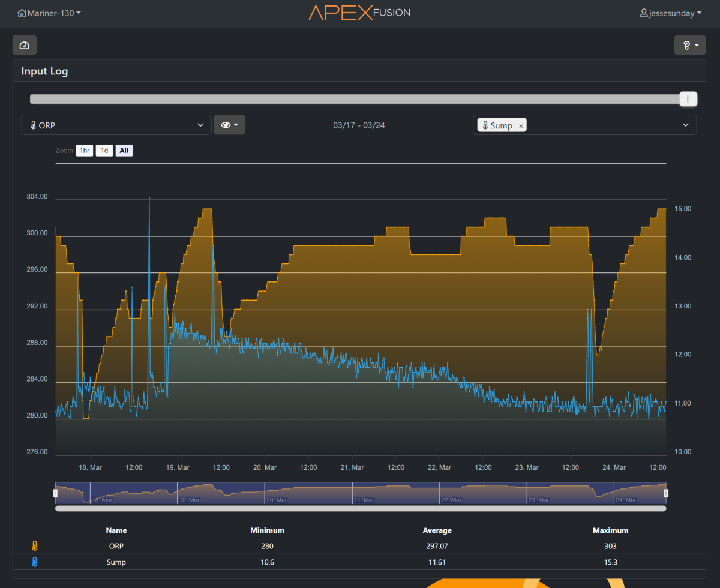This screenshot has height=588, width=720.
Task: Click the 276.00 left axis label
Action: point(37,452)
